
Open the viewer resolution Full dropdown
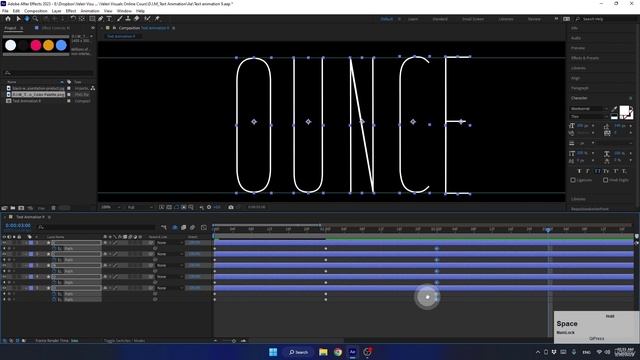click(x=140, y=207)
